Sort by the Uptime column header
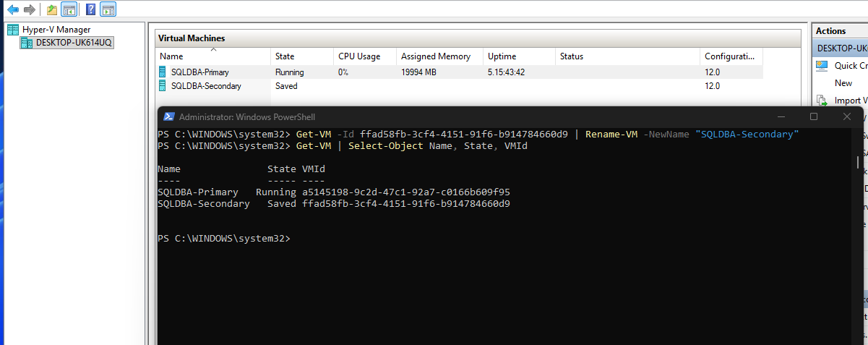The width and height of the screenshot is (868, 345). point(519,56)
